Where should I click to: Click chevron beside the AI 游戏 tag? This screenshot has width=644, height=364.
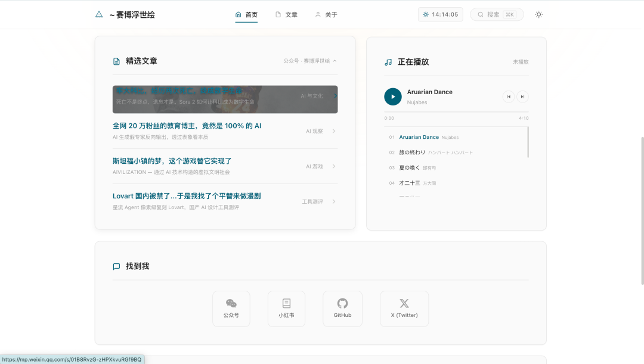(x=334, y=166)
